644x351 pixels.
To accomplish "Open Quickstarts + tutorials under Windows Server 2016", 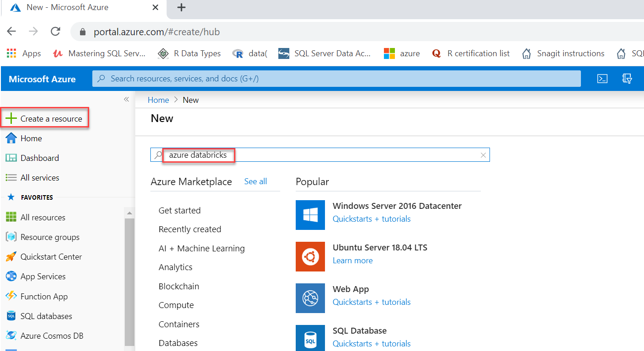I will [x=372, y=219].
